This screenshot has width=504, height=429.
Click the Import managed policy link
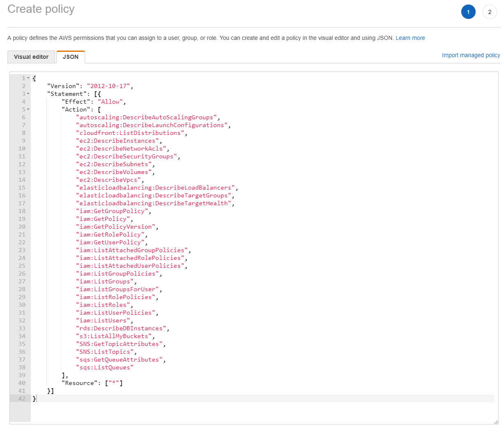(x=471, y=55)
